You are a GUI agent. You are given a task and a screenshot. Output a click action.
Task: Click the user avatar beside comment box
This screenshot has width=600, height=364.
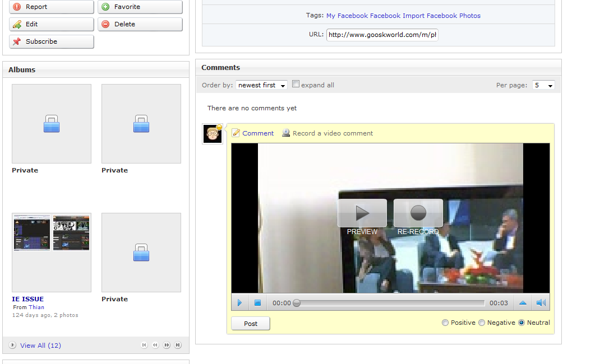[213, 134]
